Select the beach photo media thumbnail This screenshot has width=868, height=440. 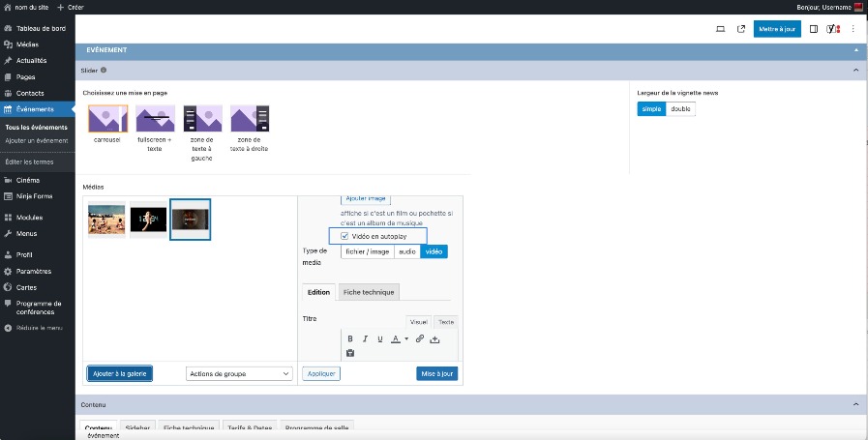[x=106, y=220]
